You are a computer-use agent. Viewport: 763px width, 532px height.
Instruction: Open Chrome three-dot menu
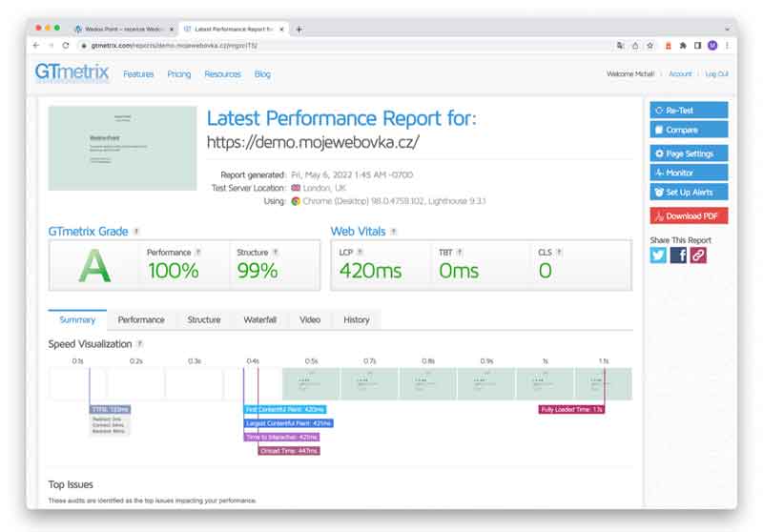pyautogui.click(x=727, y=45)
